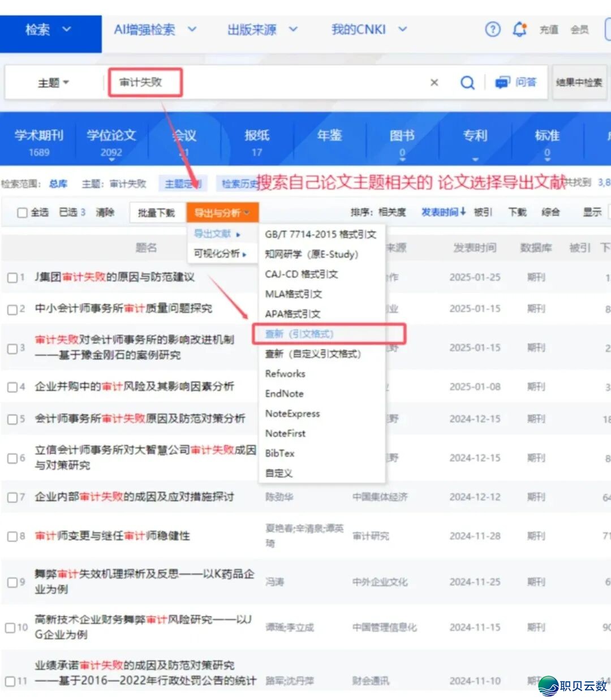Viewport: 611px width, 700px height.
Task: Click the circular help question mark icon
Action: pyautogui.click(x=492, y=29)
